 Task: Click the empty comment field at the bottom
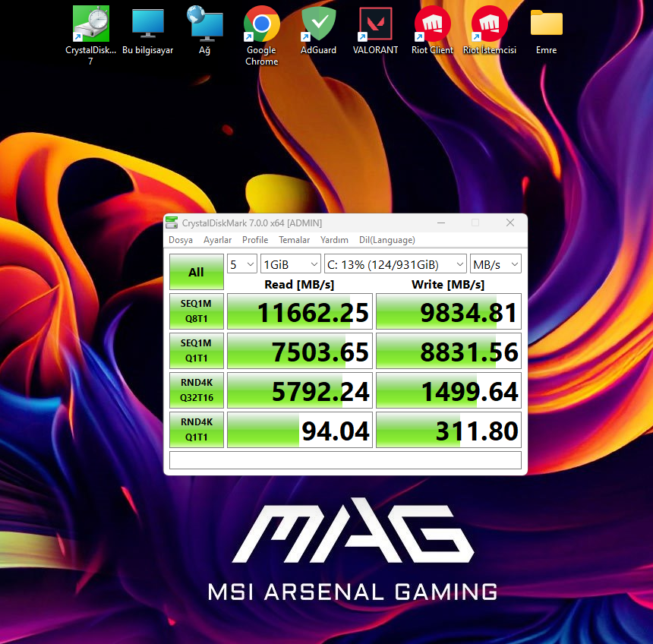pyautogui.click(x=345, y=460)
